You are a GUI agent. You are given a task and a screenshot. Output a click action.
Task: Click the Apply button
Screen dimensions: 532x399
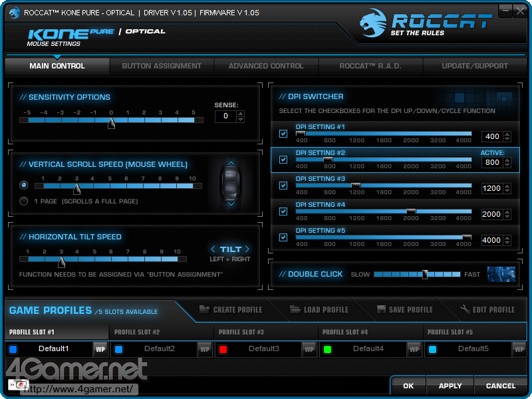[x=450, y=386]
